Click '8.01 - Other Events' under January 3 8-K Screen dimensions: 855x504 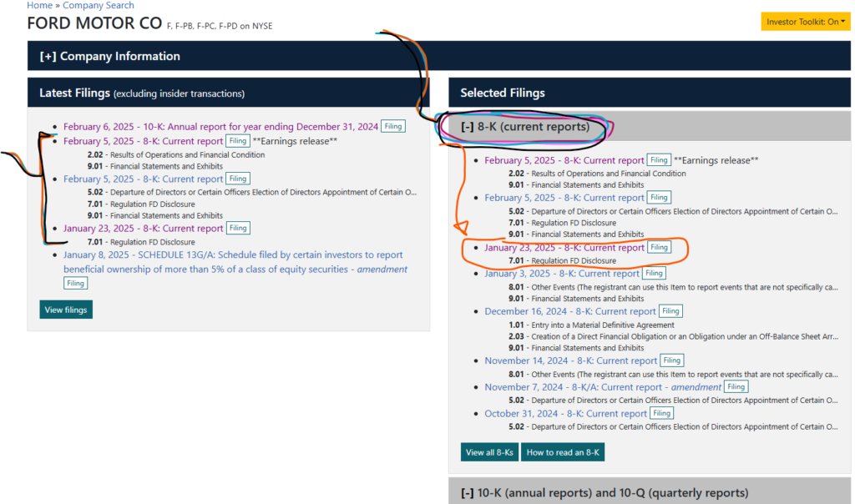click(674, 287)
